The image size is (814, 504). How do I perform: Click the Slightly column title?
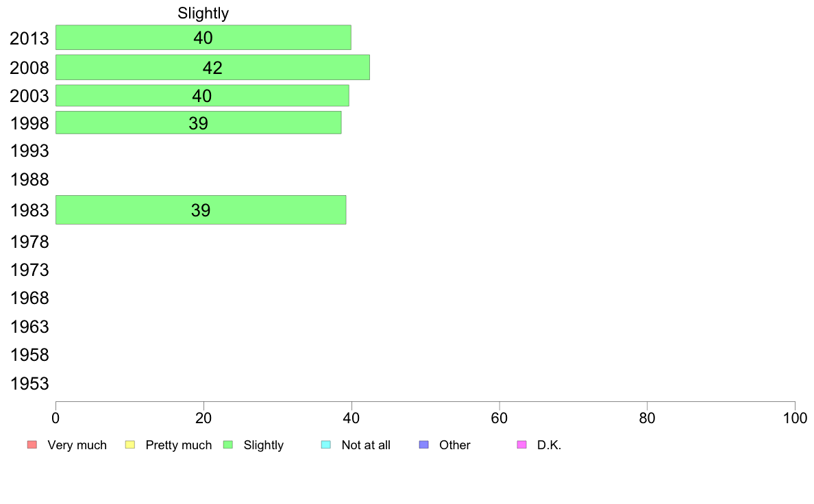[x=203, y=13]
